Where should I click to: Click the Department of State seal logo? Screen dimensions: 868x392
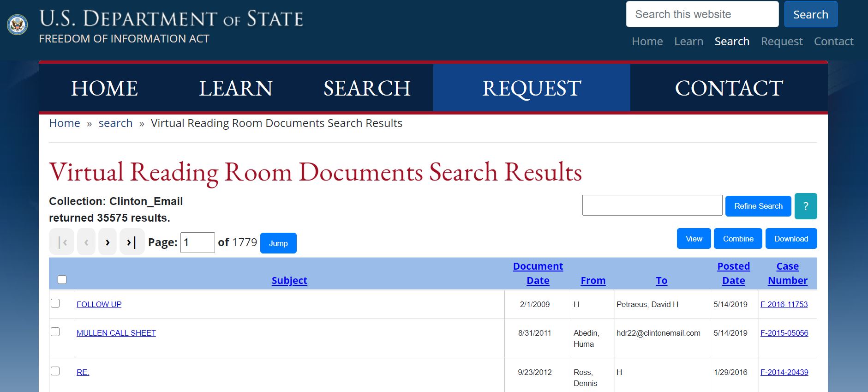[x=17, y=24]
